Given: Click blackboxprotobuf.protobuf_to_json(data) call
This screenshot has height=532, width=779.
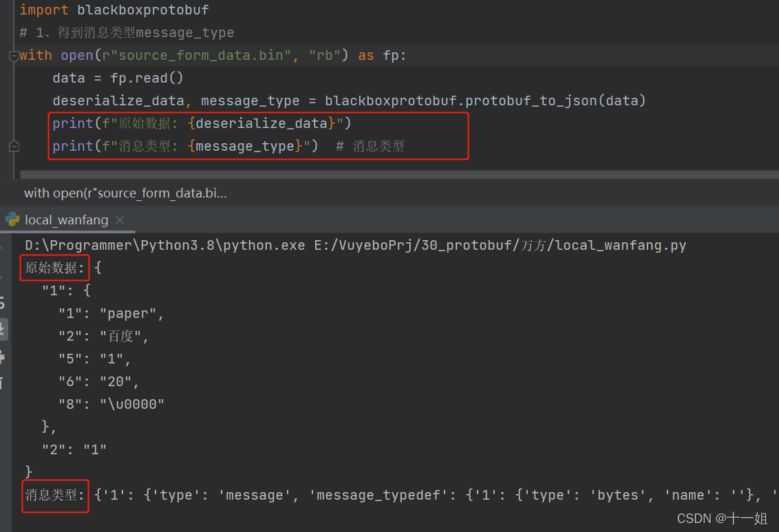Looking at the screenshot, I should (x=485, y=101).
